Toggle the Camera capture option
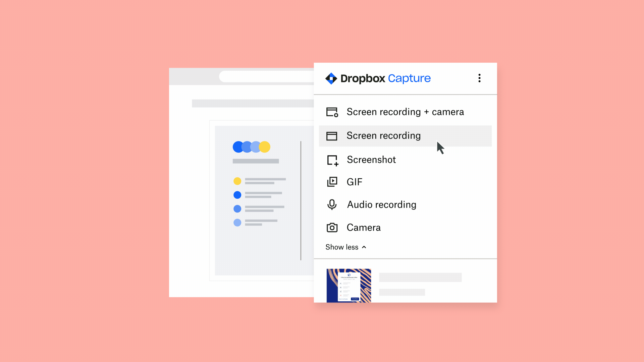644x362 pixels. [x=364, y=227]
